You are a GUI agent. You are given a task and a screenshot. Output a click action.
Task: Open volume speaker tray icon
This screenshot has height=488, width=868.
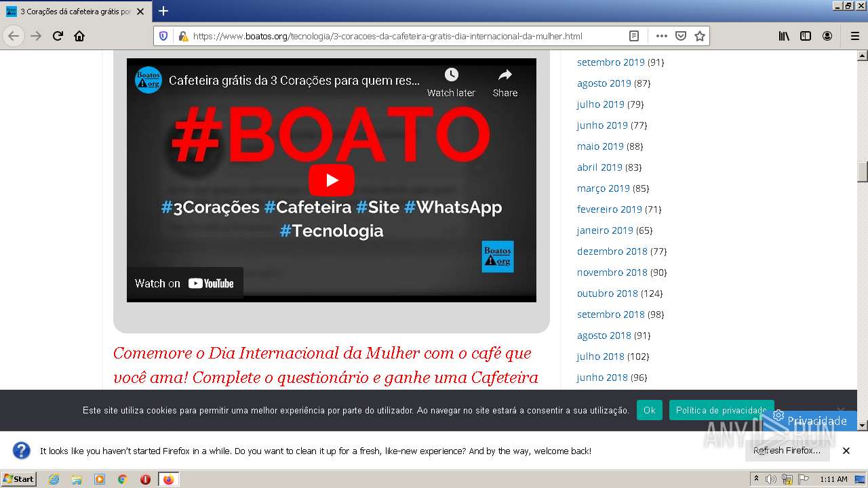pos(771,479)
